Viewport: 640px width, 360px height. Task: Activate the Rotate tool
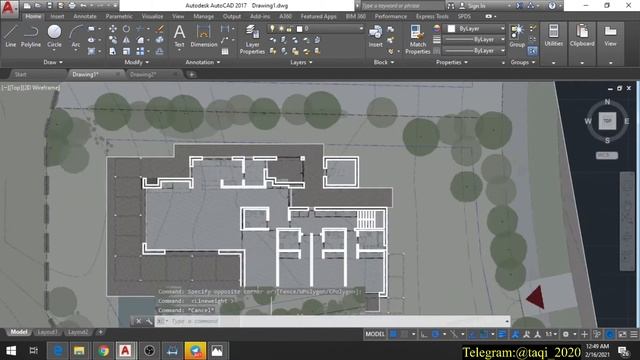click(127, 29)
